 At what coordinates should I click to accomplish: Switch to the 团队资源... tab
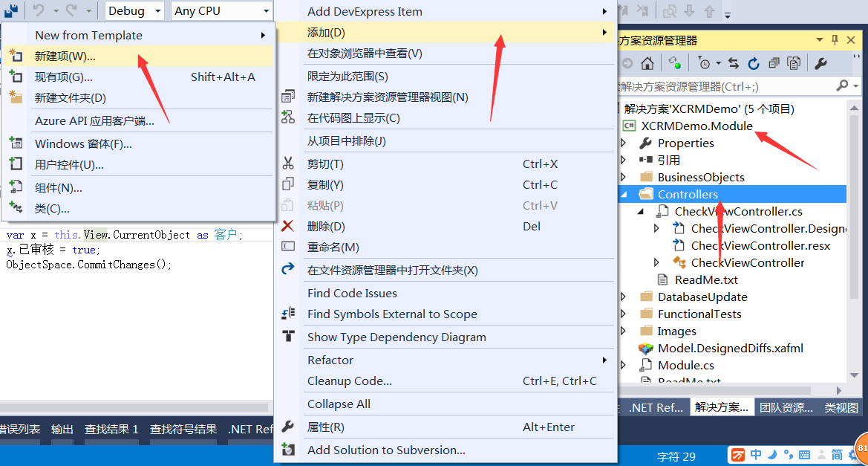click(x=786, y=408)
